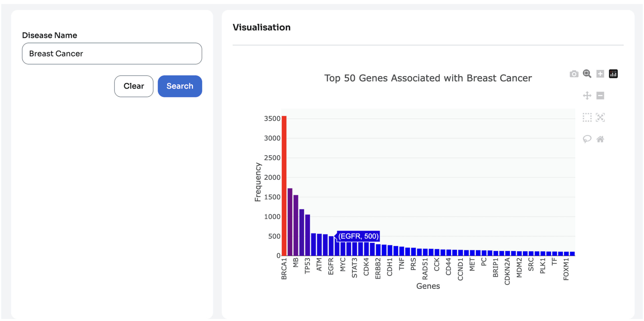Click the Search button
Viewport: 644px width, 321px height.
pos(180,86)
